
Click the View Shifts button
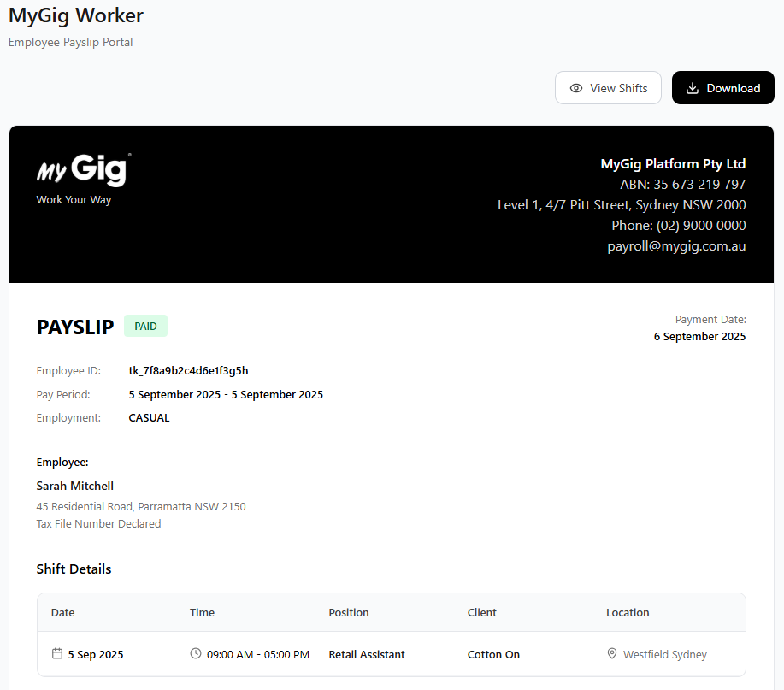pos(608,88)
